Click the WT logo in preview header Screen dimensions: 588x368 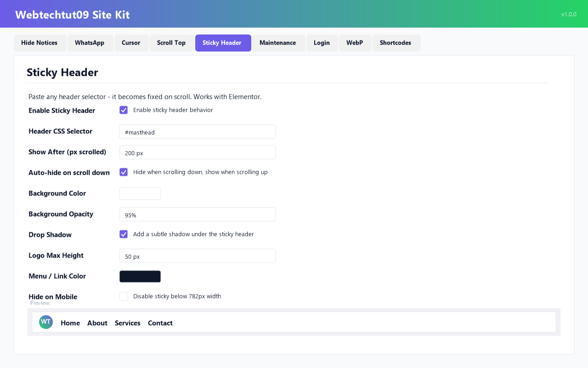click(x=46, y=322)
